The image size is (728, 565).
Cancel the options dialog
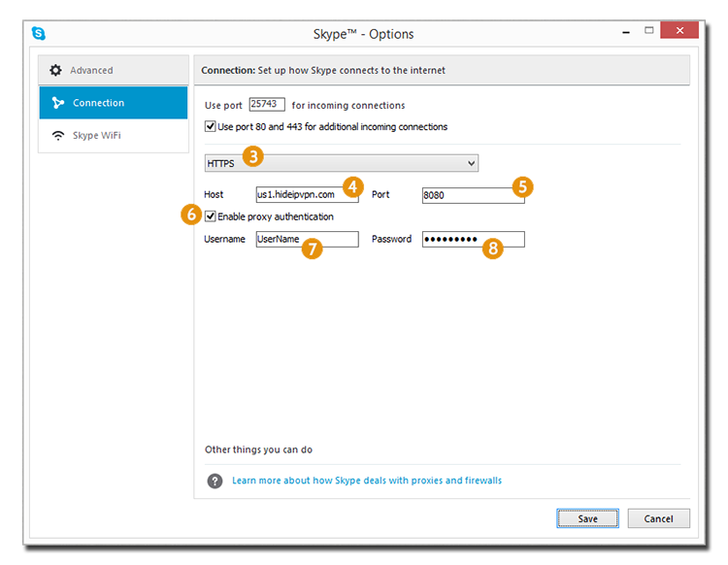coord(658,518)
